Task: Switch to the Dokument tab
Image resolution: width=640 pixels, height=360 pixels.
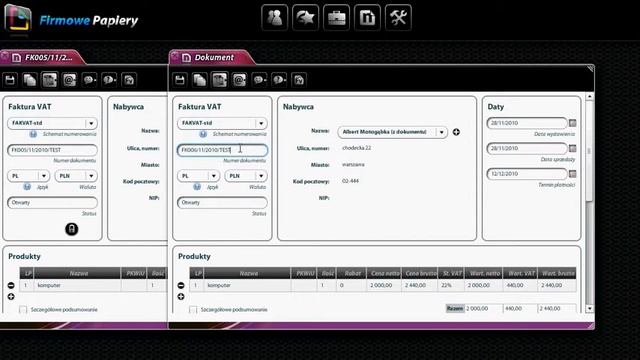Action: [x=211, y=58]
